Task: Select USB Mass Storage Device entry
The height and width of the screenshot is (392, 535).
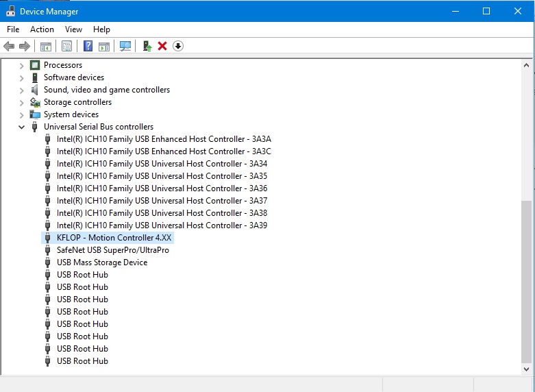Action: 101,262
